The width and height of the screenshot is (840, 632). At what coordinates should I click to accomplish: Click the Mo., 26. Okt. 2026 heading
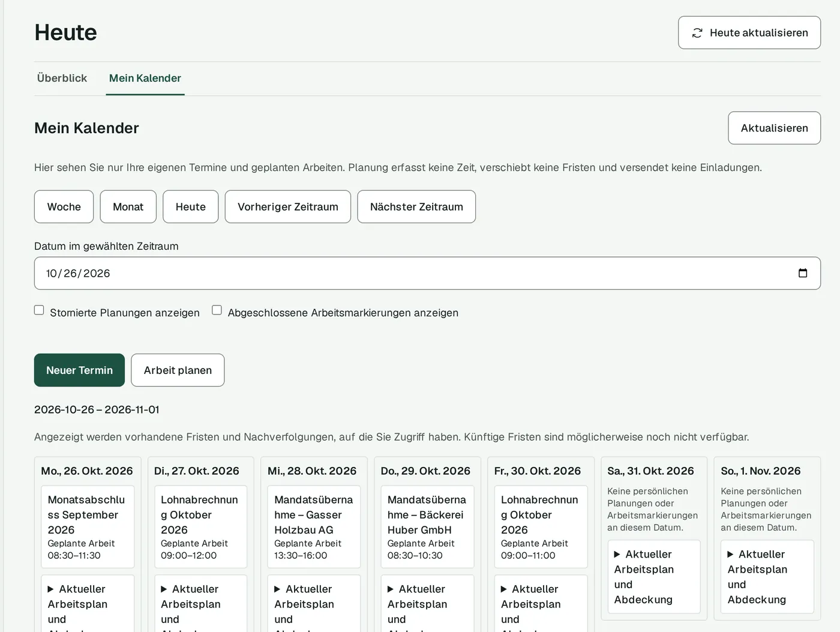[87, 471]
